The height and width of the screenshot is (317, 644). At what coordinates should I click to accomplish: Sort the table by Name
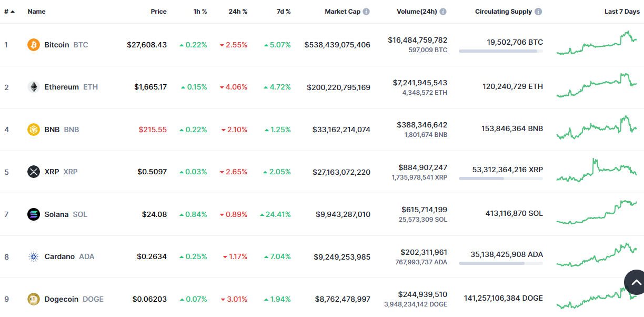point(37,12)
